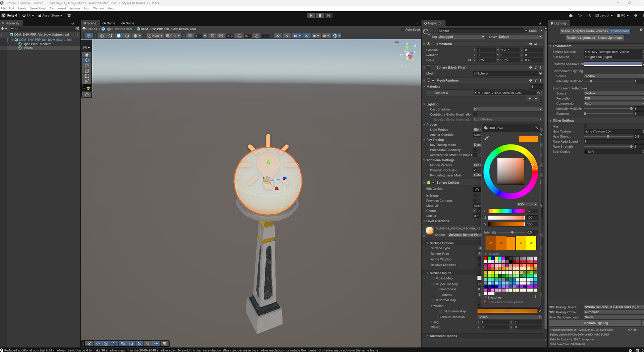Open the Undo History icon

580,15
